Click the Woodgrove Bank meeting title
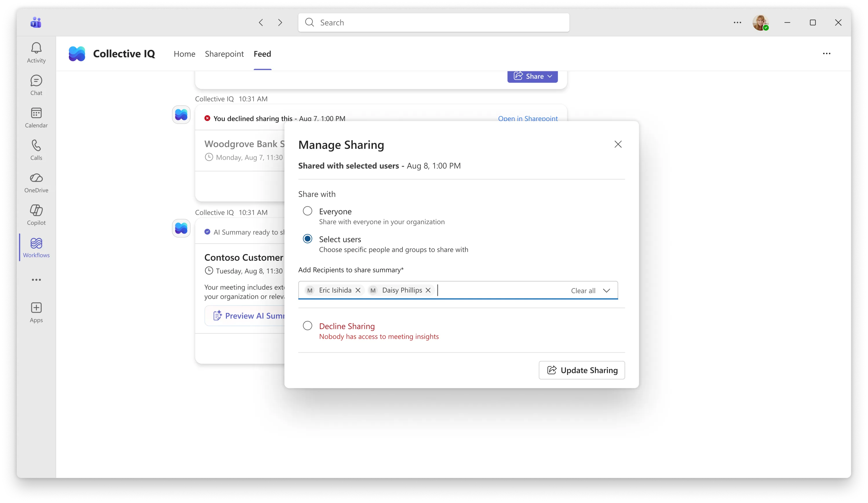 pyautogui.click(x=244, y=144)
